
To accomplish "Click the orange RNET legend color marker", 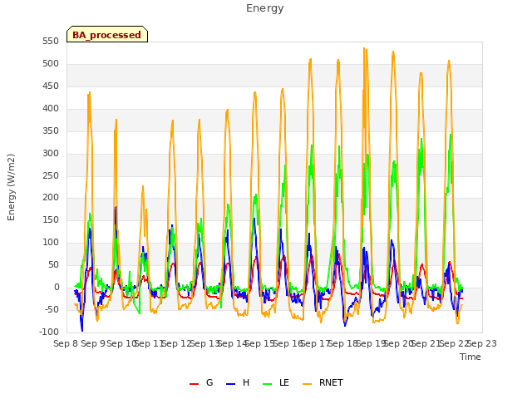I will click(307, 384).
